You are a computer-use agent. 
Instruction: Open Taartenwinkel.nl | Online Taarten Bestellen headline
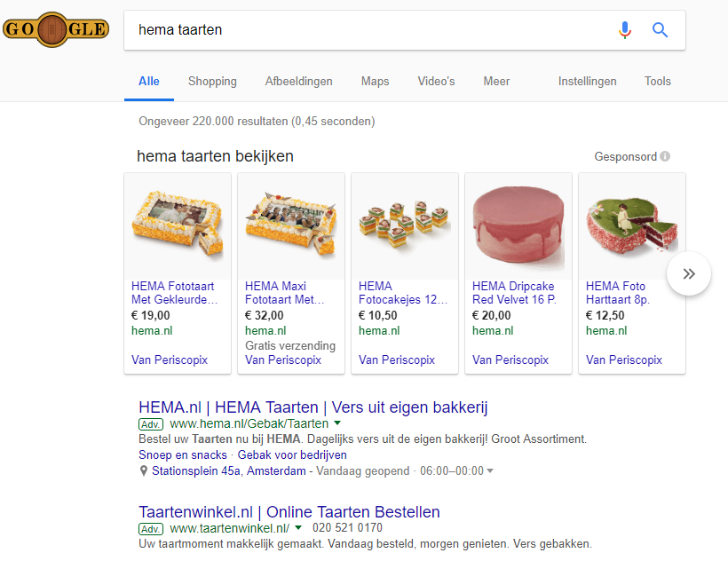pos(289,512)
